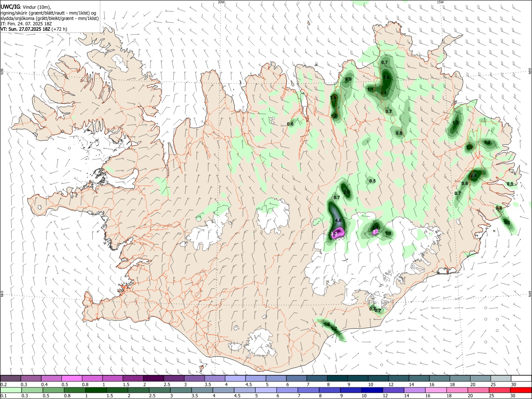
Task: Click the 'IT: Fim. 24. 07. 2025 18Z' line
Action: 27,24
